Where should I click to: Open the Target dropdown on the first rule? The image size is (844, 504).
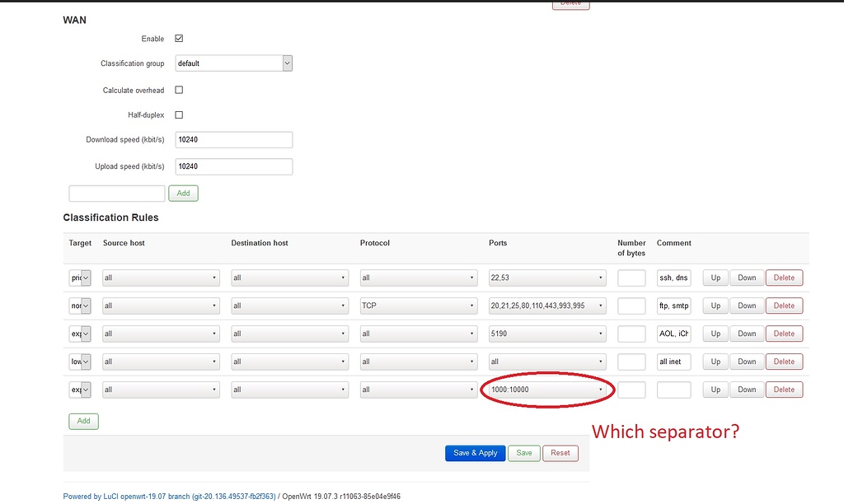point(80,278)
